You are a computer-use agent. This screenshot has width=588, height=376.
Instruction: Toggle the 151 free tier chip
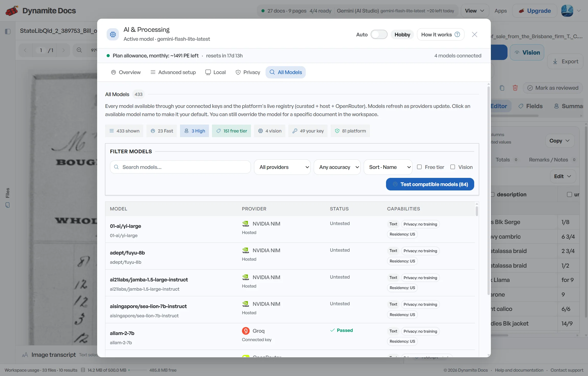tap(231, 131)
